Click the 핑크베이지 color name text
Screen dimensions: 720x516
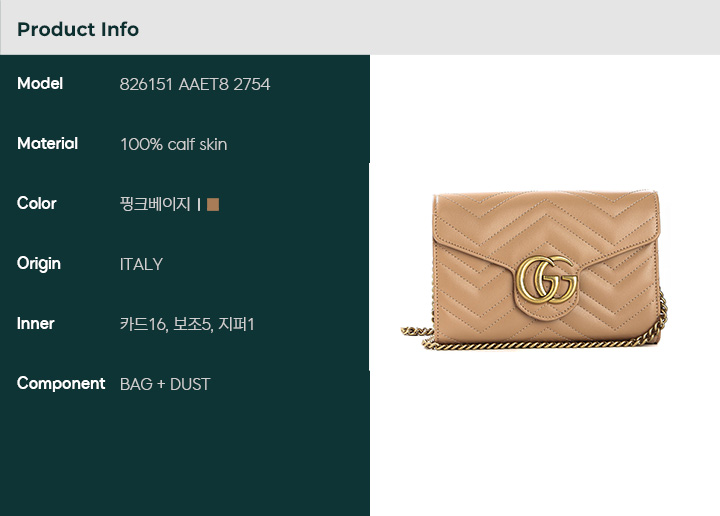(x=155, y=204)
